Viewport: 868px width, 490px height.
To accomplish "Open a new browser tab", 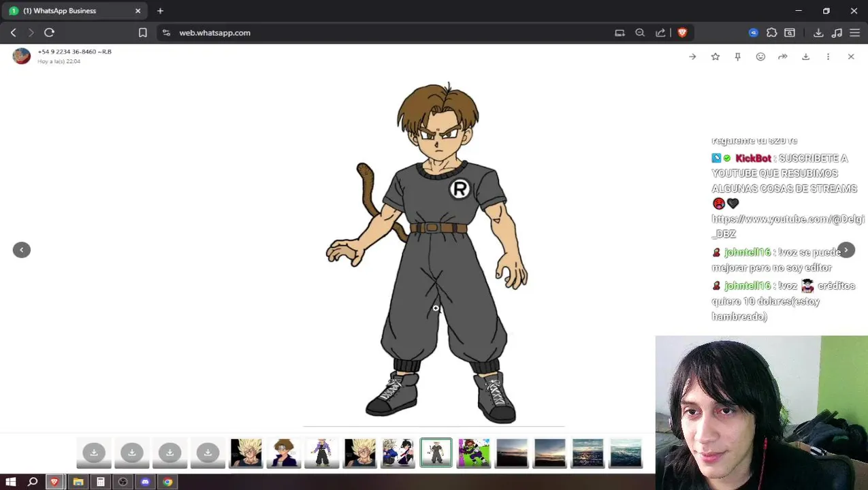I will tap(161, 11).
